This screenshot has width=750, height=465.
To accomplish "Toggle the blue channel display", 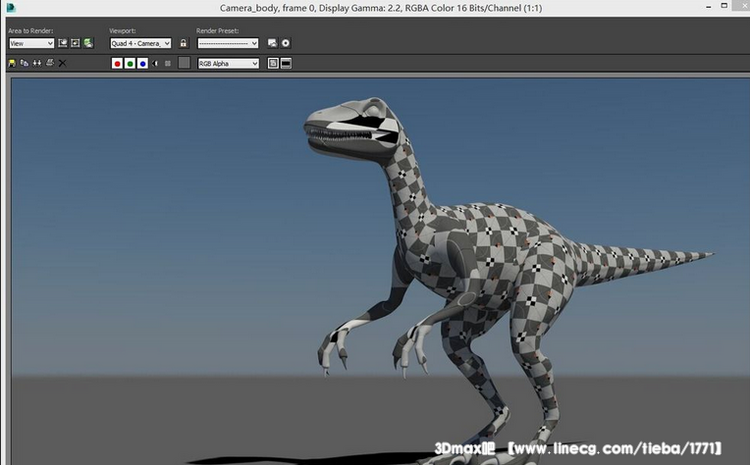I will click(144, 63).
